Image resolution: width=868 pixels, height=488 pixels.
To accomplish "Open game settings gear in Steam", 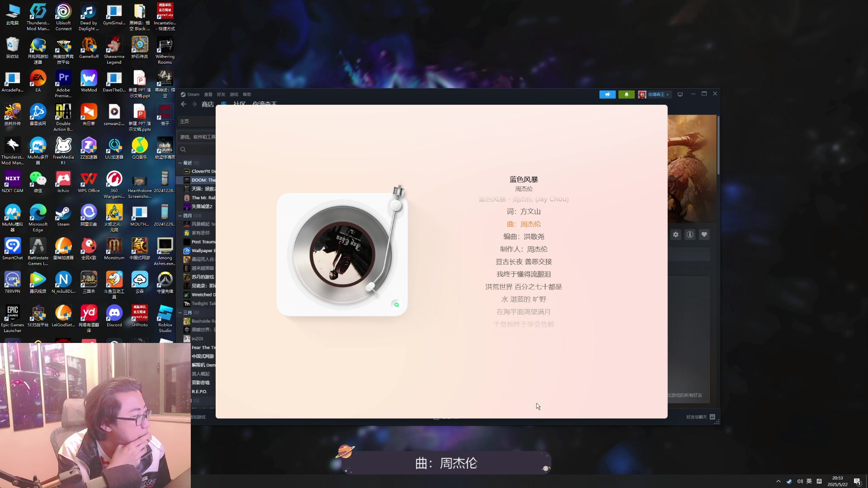I will (676, 235).
